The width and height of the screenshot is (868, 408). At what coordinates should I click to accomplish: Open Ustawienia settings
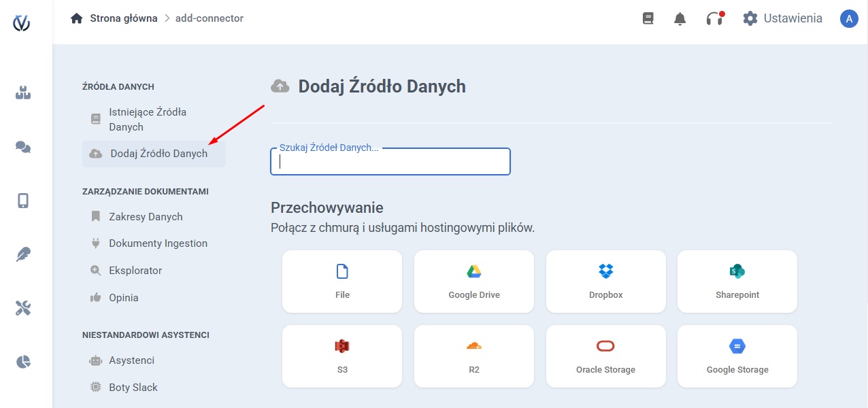(x=782, y=19)
